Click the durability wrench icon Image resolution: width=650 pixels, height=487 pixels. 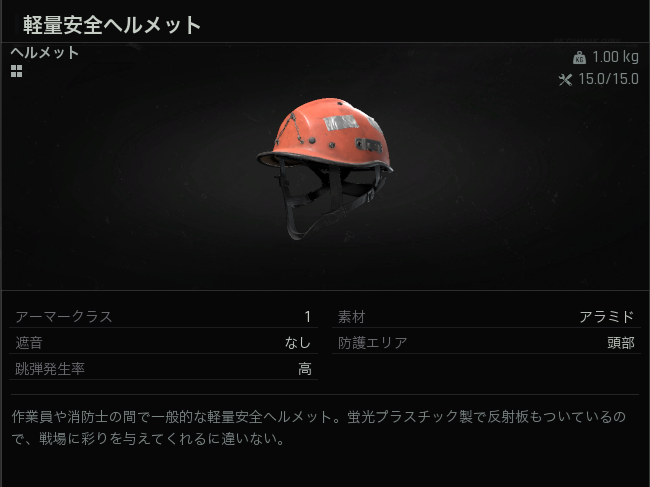565,79
